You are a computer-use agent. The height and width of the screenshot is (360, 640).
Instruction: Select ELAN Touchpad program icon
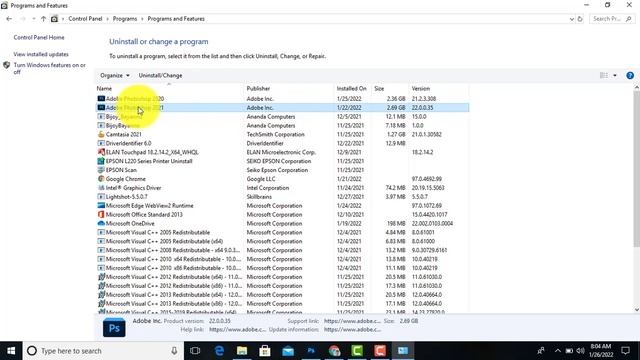[x=101, y=152]
